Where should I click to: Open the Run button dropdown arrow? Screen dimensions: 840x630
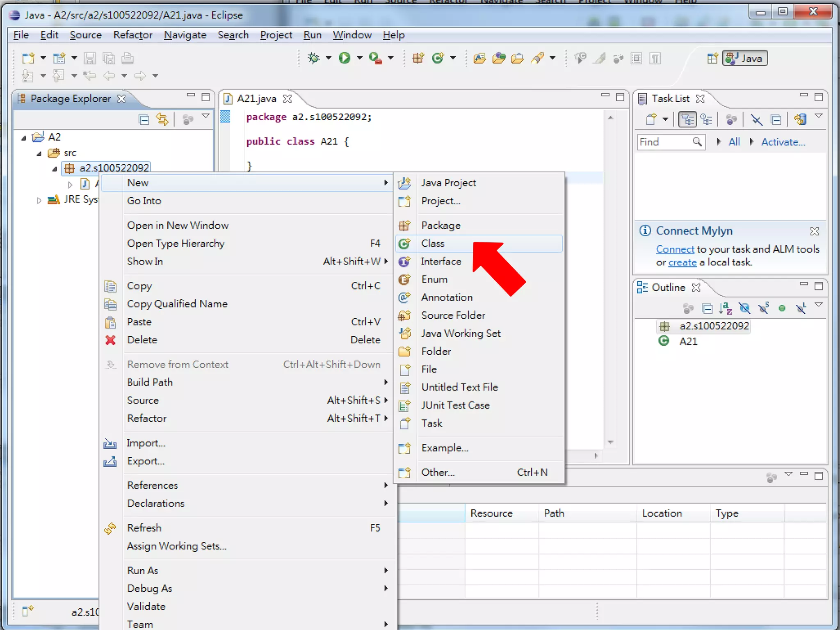click(x=360, y=58)
